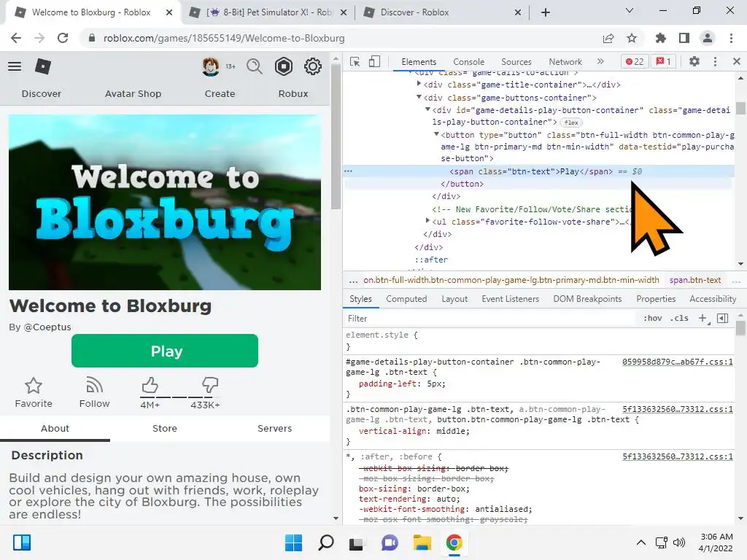Switch to the game Servers tab
This screenshot has width=747, height=560.
tap(274, 428)
